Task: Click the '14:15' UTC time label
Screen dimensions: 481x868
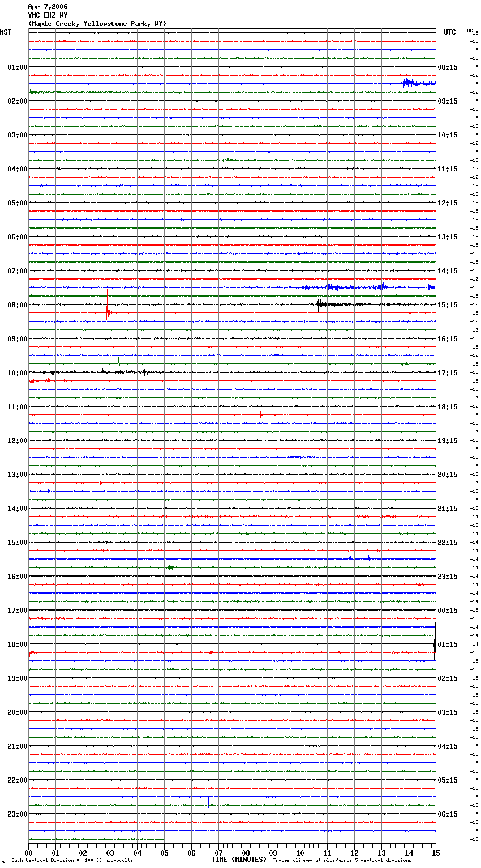Action: coord(448,271)
